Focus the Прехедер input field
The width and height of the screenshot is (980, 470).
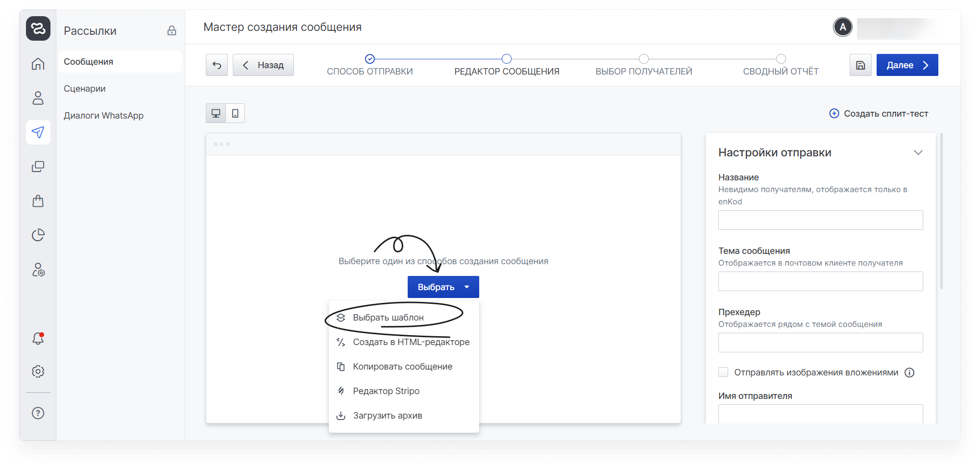(x=820, y=343)
